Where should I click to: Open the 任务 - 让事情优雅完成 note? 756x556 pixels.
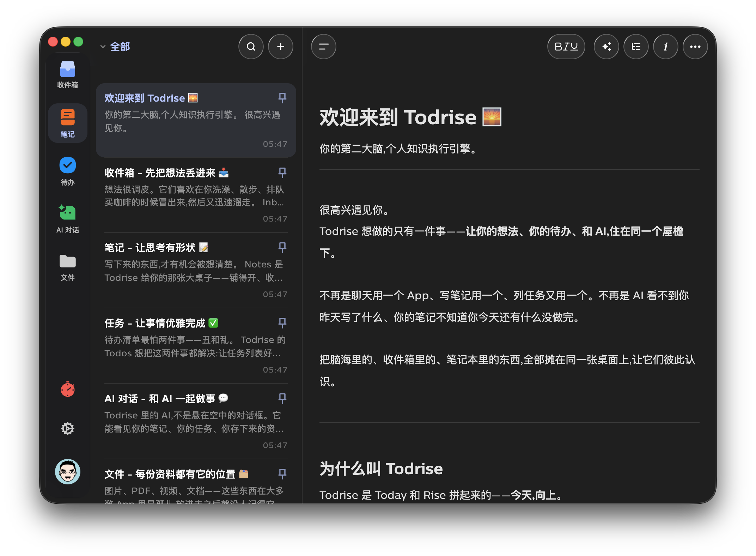click(196, 346)
